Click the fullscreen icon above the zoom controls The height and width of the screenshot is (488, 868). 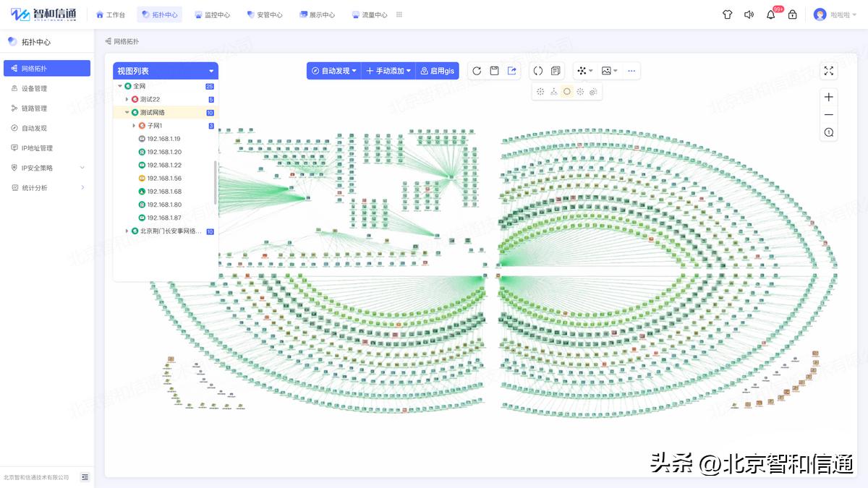pyautogui.click(x=829, y=71)
